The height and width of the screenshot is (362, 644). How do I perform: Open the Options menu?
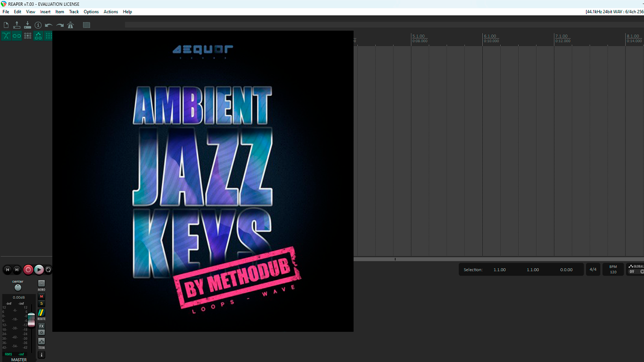tap(91, 12)
